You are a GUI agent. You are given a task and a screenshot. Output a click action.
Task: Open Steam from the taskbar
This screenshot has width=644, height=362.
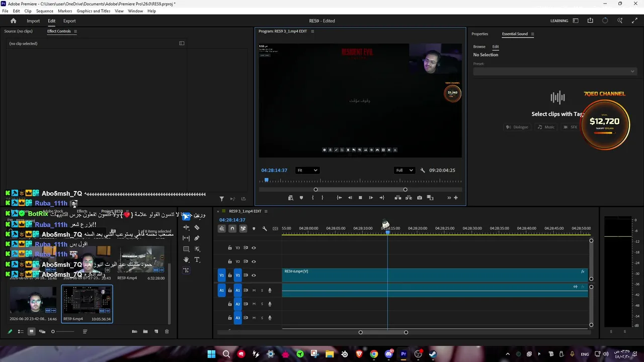[x=433, y=354]
